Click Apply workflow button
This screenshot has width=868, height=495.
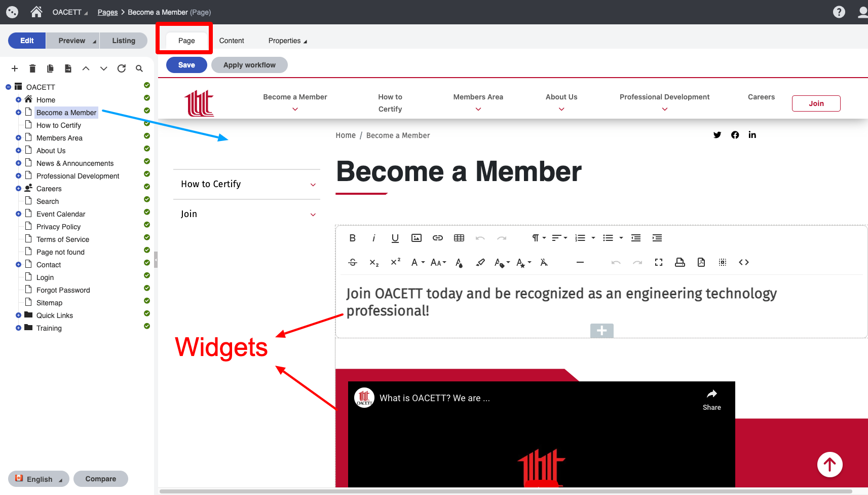249,65
